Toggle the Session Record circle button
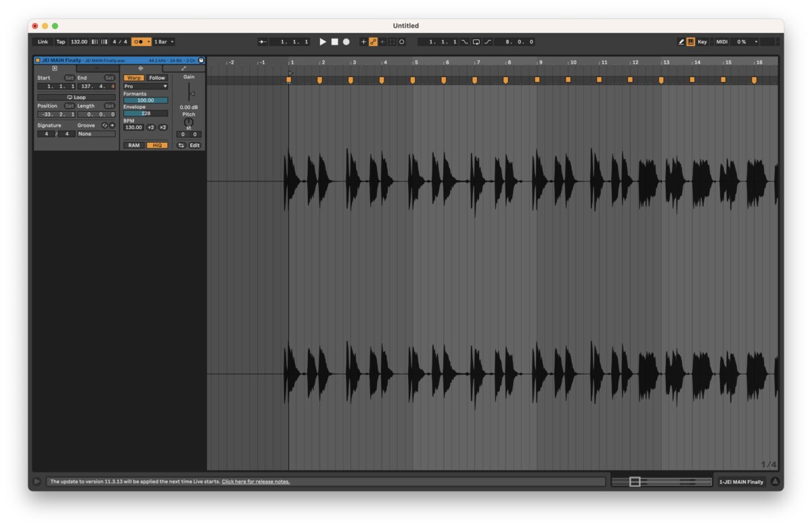 [401, 42]
